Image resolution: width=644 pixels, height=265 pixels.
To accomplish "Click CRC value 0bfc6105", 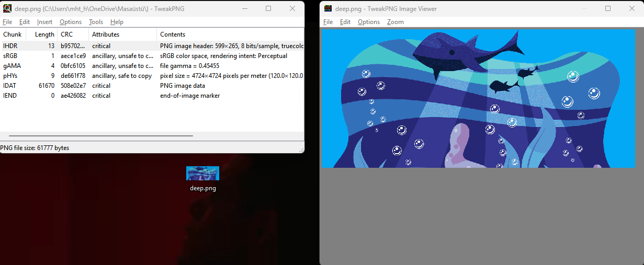I will pyautogui.click(x=73, y=66).
